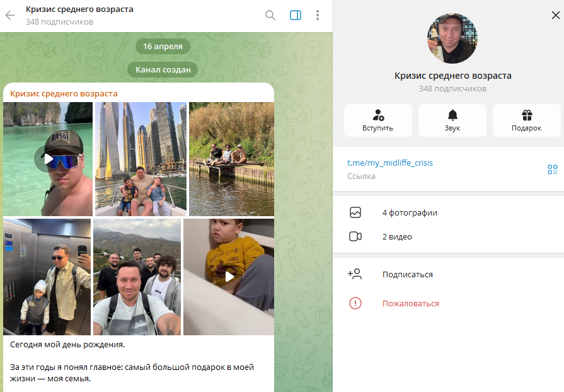Open the 2 видео shared media row
The width and height of the screenshot is (564, 392).
point(448,236)
